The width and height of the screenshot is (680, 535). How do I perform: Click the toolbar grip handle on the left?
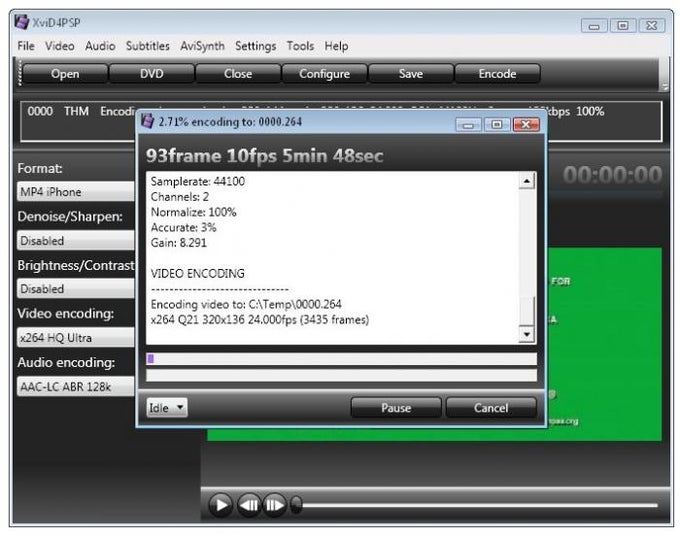pyautogui.click(x=19, y=73)
